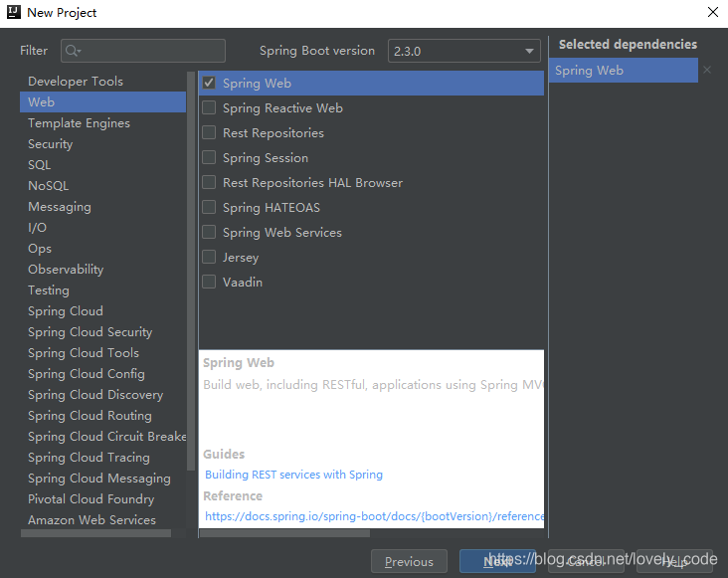This screenshot has width=728, height=578.
Task: Open the Messaging category
Action: click(102, 207)
